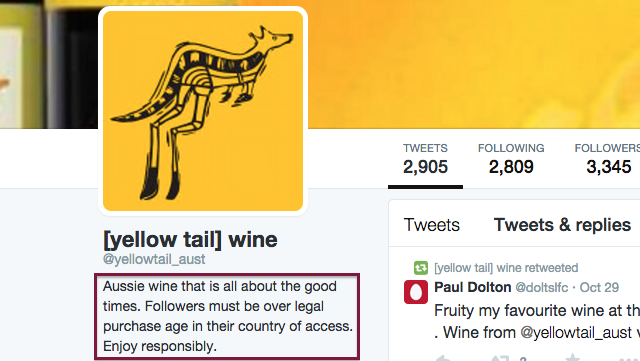Image resolution: width=640 pixels, height=361 pixels.
Task: Favorite the tweet with the star icon
Action: coord(572,358)
